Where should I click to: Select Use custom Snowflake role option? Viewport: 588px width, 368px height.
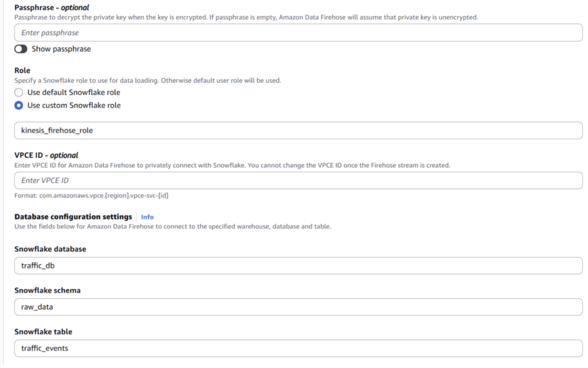18,106
